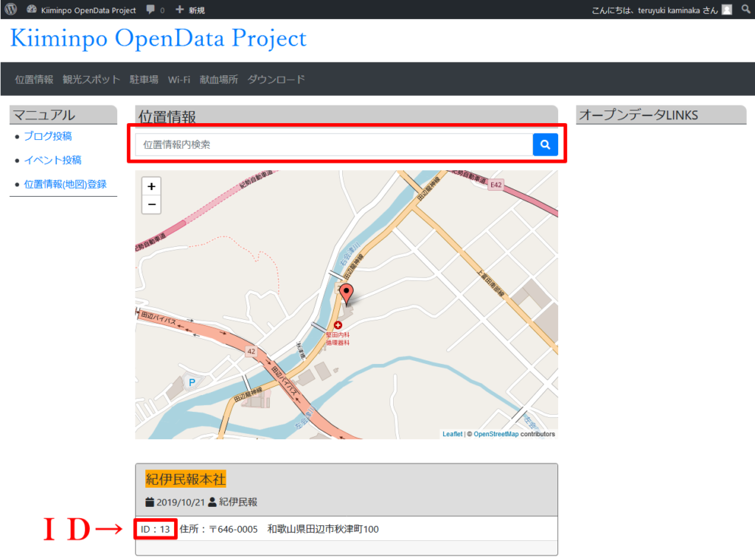Zoom in on the map
Screen dimensions: 755x560
(151, 186)
